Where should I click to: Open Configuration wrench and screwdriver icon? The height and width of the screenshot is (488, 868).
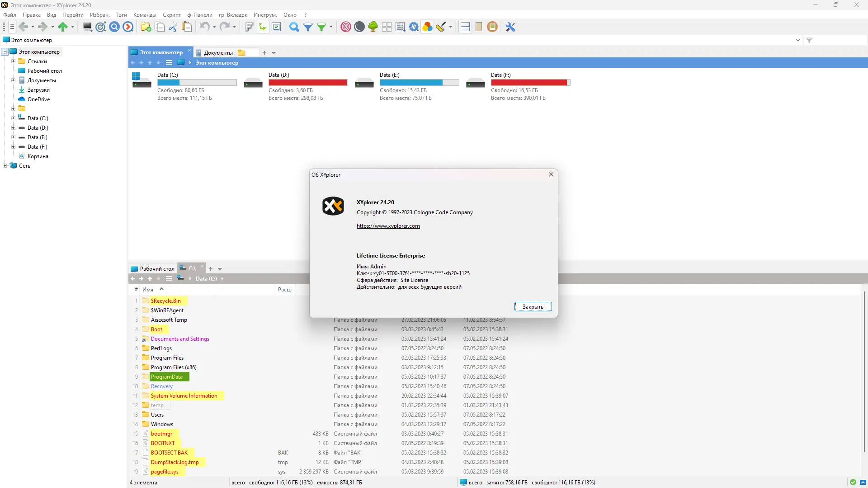510,27
